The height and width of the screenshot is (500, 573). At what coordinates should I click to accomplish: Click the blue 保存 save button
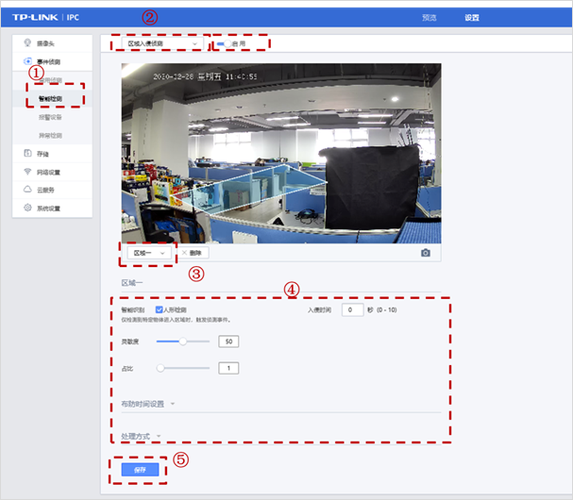pos(140,470)
